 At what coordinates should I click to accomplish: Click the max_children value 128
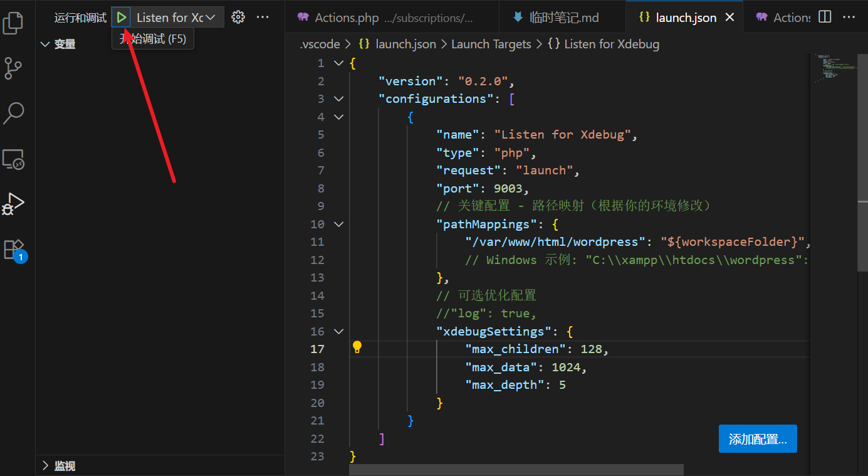click(x=591, y=349)
